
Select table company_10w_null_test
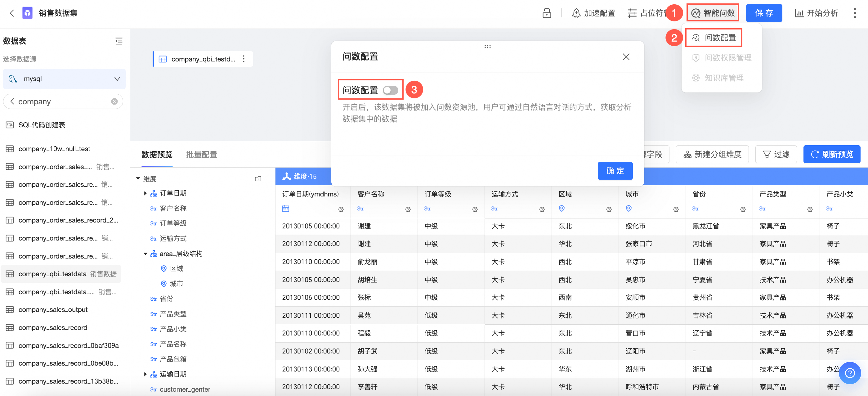[x=54, y=149]
